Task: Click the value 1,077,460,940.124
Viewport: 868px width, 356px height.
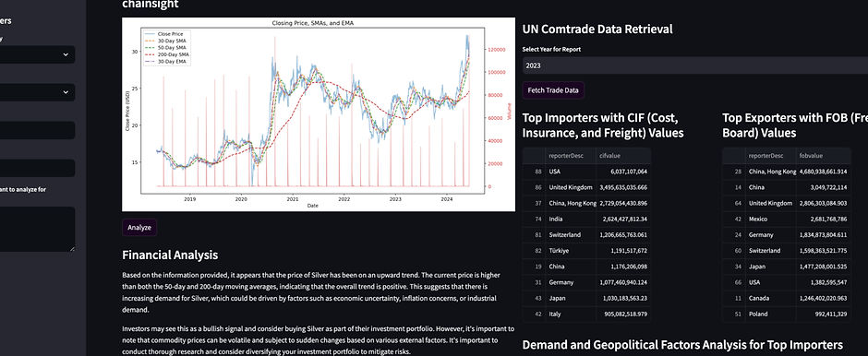Action: pyautogui.click(x=623, y=282)
